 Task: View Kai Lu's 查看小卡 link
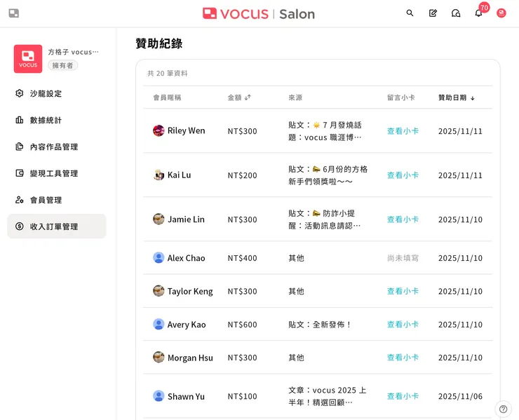pyautogui.click(x=403, y=175)
